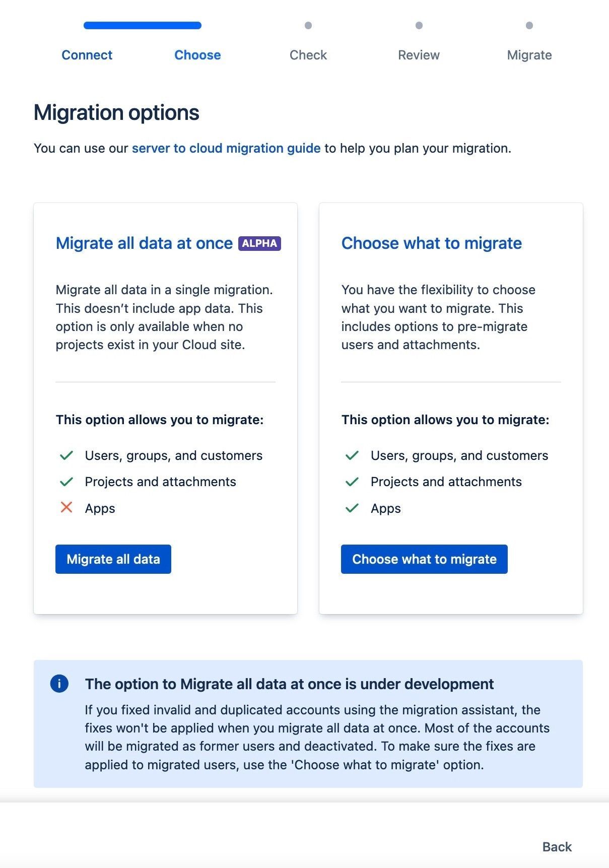Select the Check step indicator dot

[308, 24]
